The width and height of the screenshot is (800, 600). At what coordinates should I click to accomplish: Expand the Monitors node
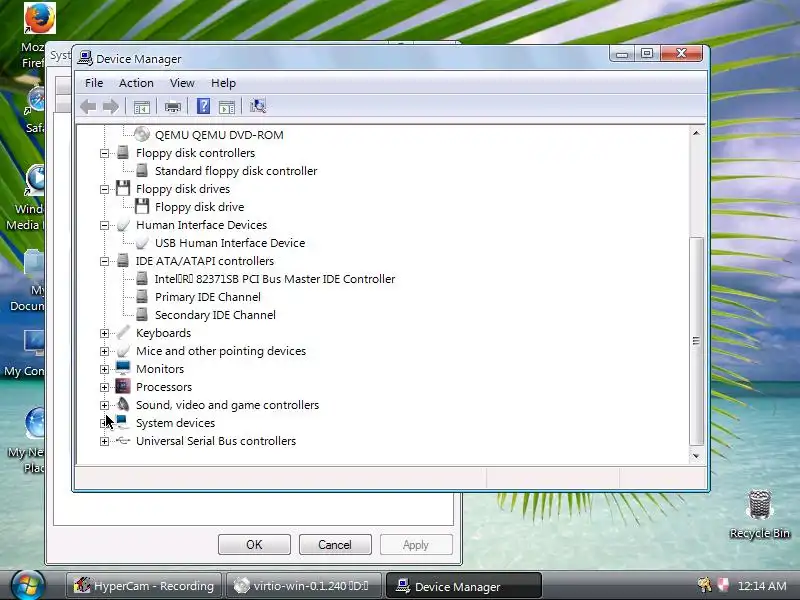point(104,369)
